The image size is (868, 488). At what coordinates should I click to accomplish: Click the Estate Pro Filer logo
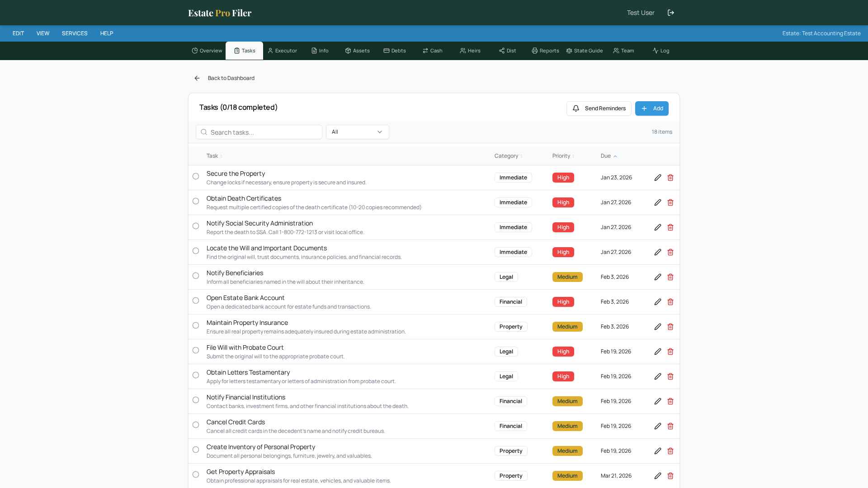(220, 13)
